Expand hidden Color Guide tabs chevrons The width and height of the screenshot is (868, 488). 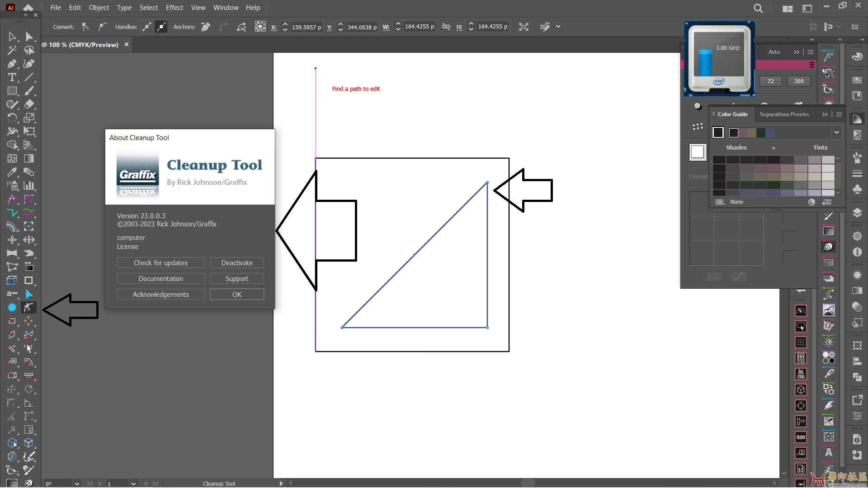coord(825,114)
